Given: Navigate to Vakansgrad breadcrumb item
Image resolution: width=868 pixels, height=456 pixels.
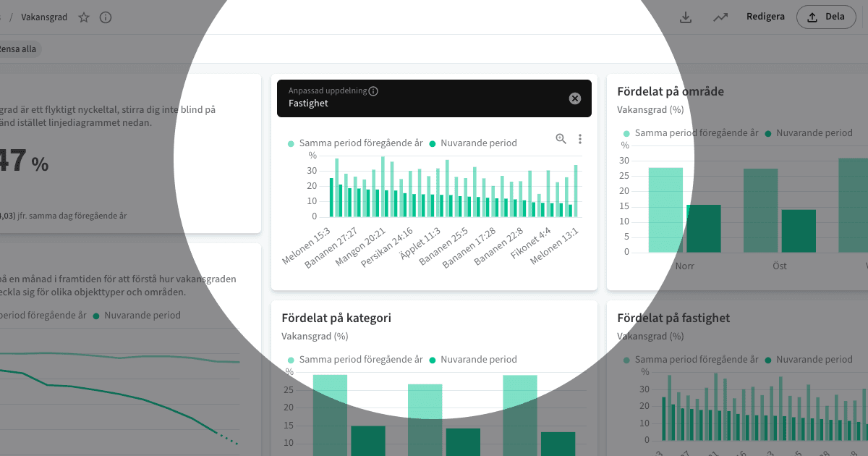Looking at the screenshot, I should click(x=44, y=17).
